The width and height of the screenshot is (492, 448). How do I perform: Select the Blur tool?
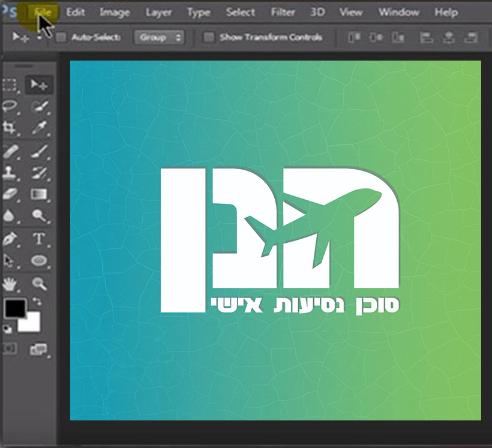point(10,216)
